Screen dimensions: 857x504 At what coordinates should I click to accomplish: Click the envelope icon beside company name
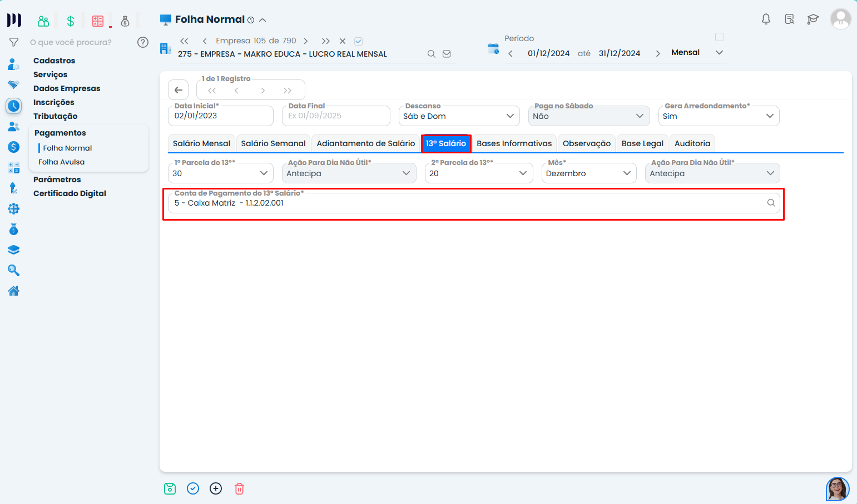(x=447, y=54)
